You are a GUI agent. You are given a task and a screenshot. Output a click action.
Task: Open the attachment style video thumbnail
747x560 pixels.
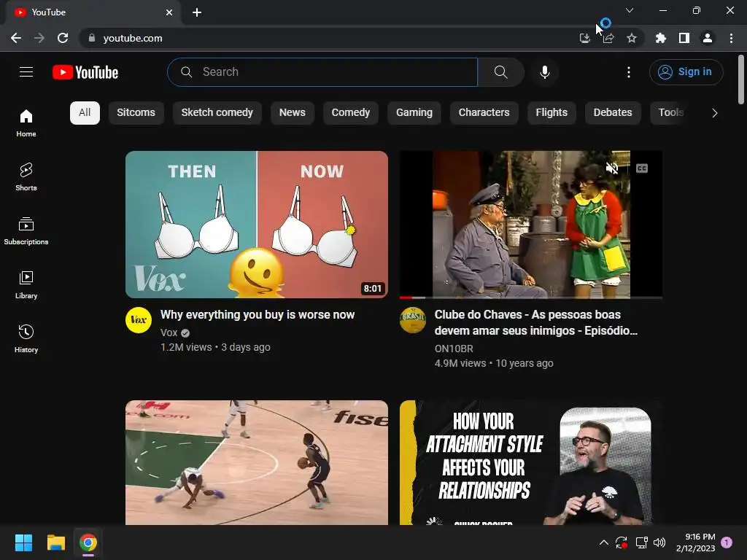click(531, 462)
